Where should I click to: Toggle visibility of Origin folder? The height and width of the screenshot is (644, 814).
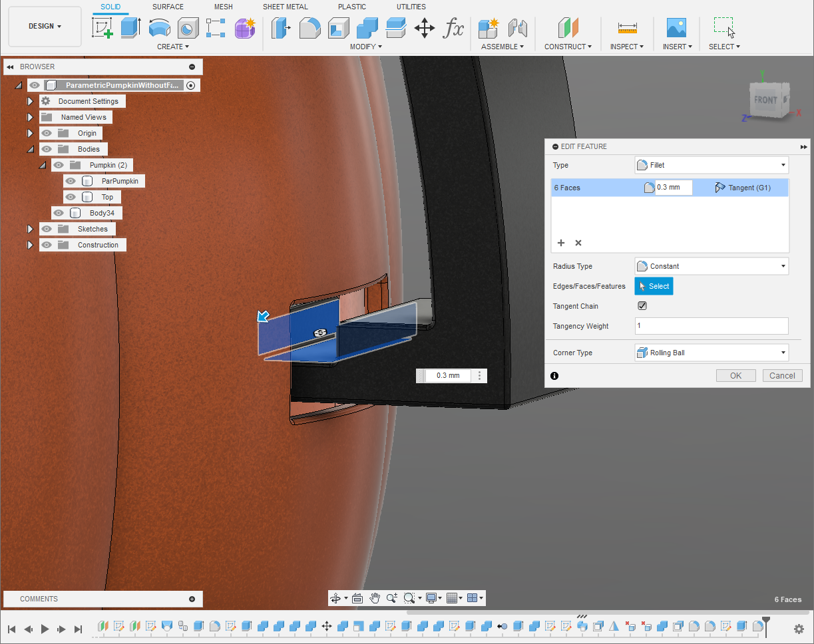pyautogui.click(x=47, y=133)
